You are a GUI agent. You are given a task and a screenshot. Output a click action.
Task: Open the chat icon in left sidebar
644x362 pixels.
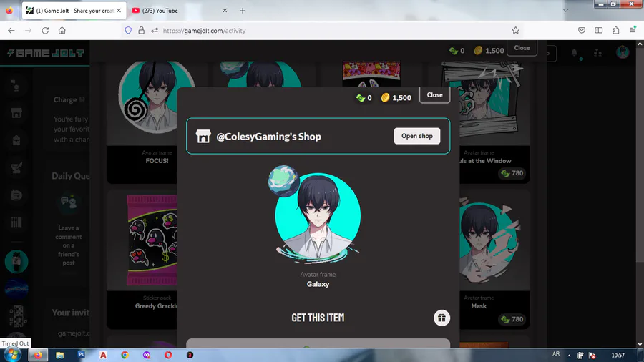16,195
